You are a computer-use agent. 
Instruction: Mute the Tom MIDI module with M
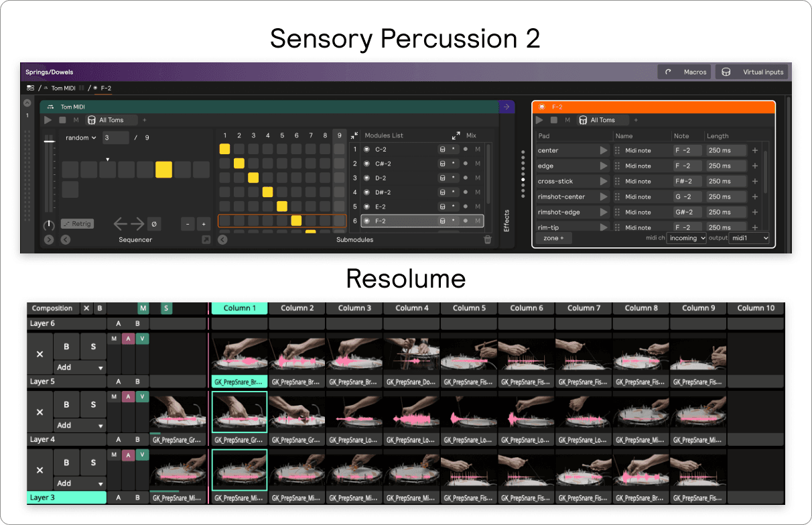[76, 120]
